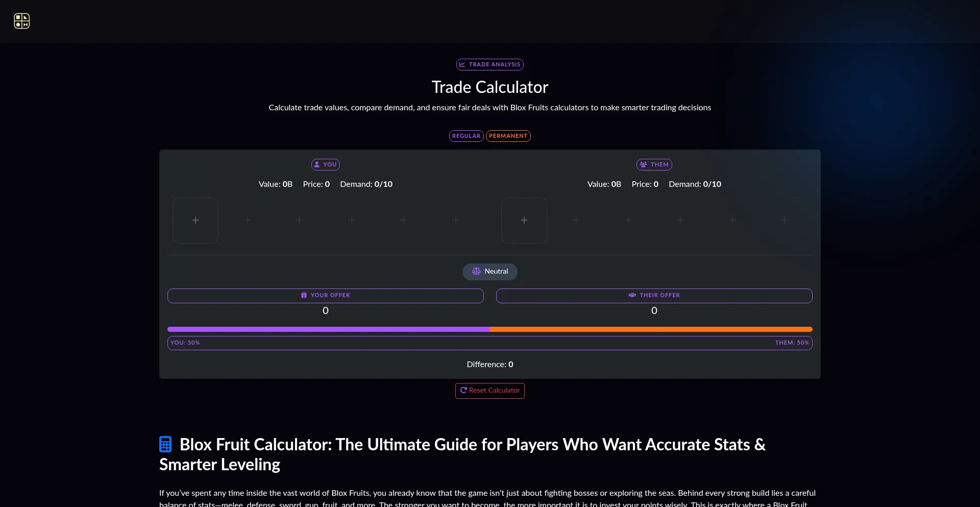Screen dimensions: 980x507
Task: Select the YOU badge label
Action: 326,165
